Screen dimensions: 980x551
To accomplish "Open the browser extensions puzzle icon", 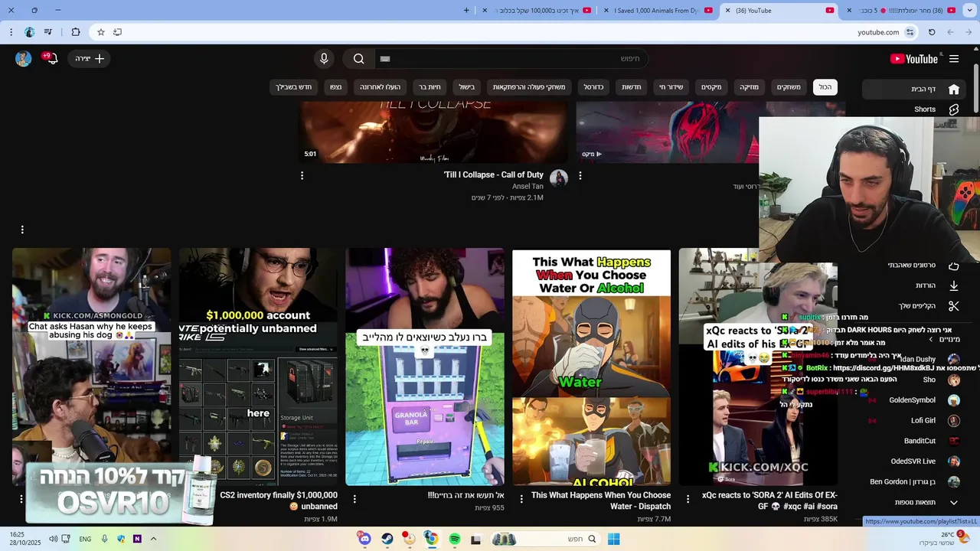I will click(x=75, y=32).
